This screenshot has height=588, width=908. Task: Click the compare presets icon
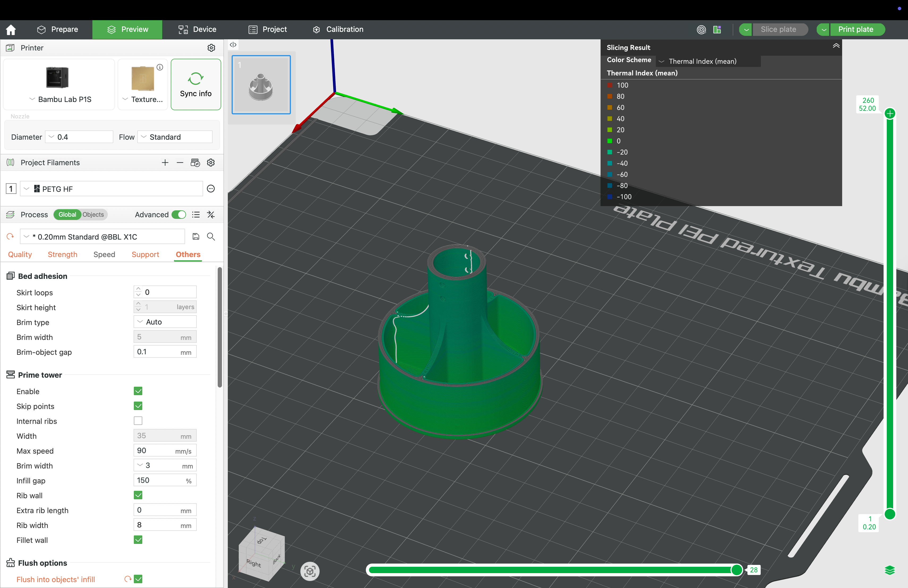(211, 214)
